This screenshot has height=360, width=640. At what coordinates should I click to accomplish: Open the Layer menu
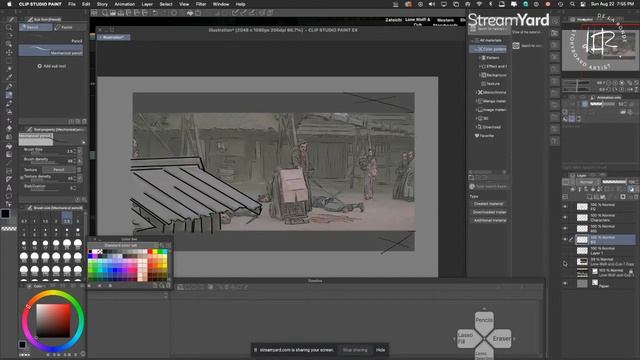[147, 4]
